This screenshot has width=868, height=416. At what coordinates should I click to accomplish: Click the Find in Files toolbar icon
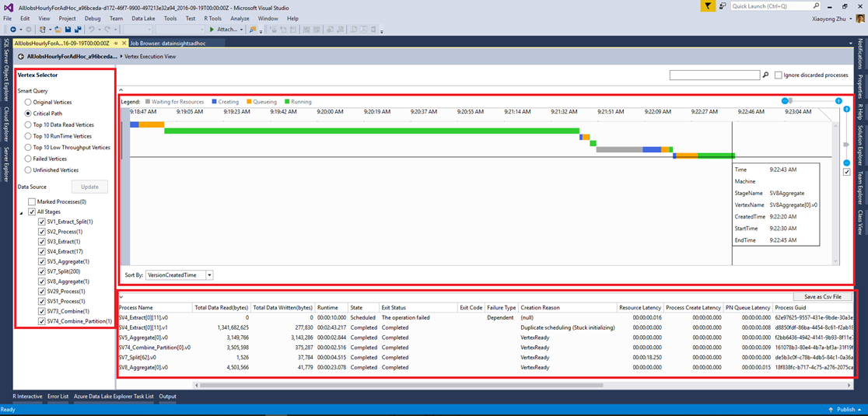[x=253, y=29]
